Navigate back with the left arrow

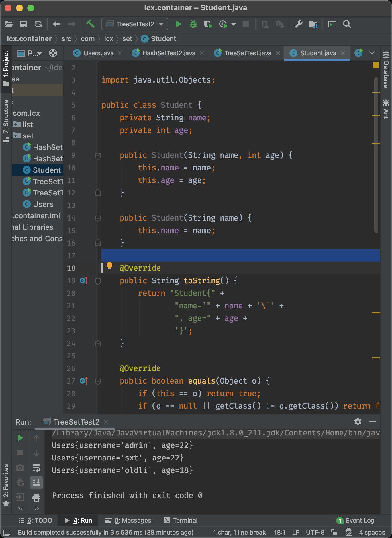(x=57, y=24)
